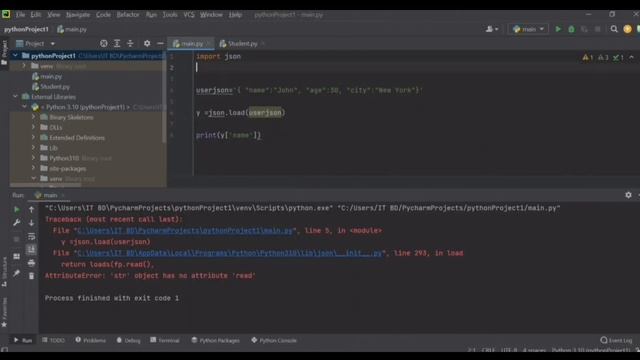Follow the json __init__.py traceback link
The width and height of the screenshot is (640, 360).
pos(230,253)
